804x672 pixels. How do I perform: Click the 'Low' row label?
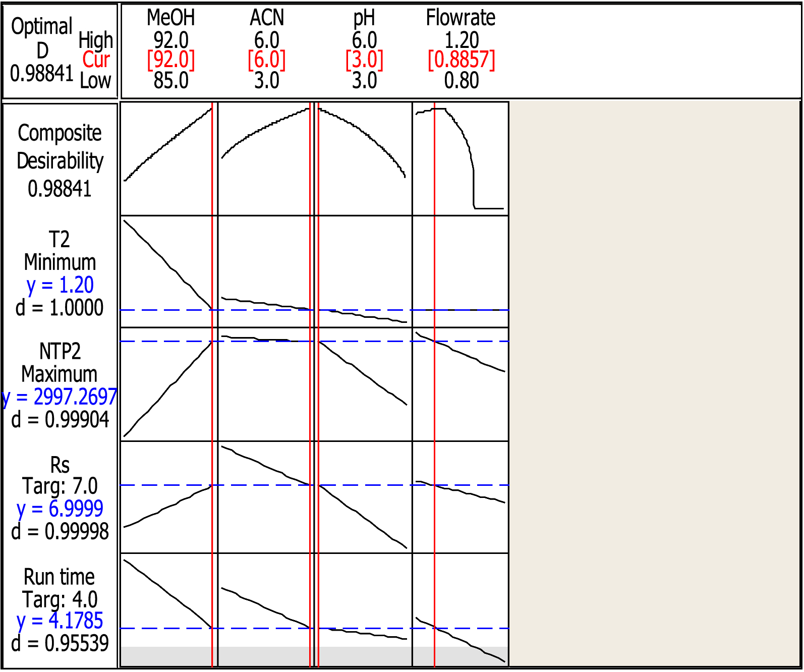point(95,81)
